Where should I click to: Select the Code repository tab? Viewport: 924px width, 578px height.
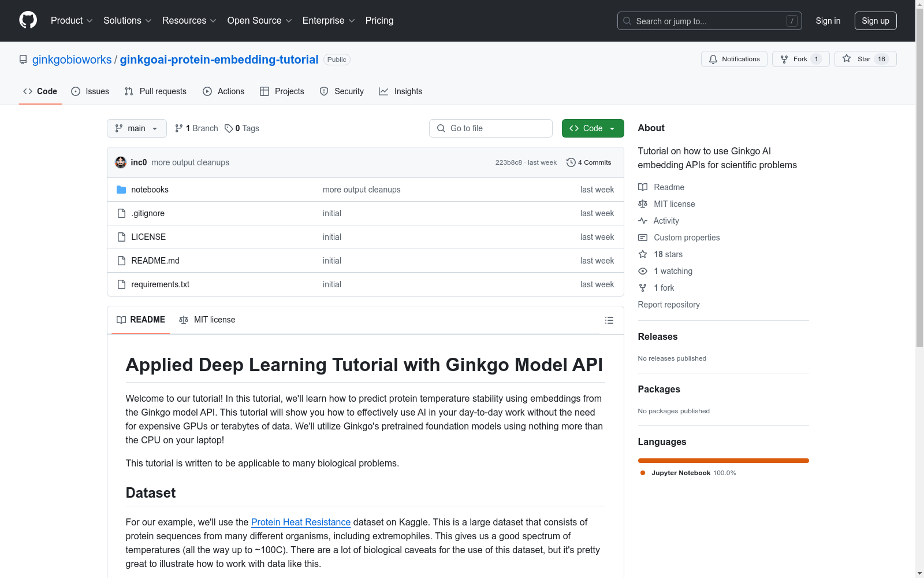point(40,91)
